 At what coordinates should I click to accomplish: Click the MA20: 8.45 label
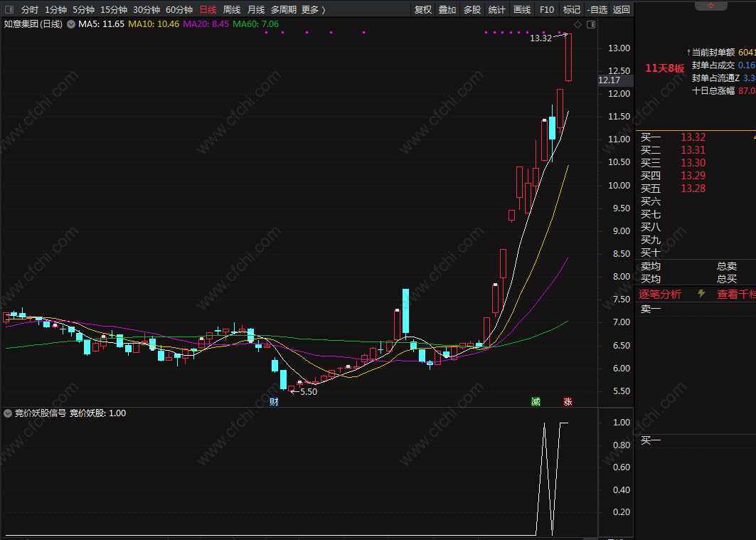206,24
